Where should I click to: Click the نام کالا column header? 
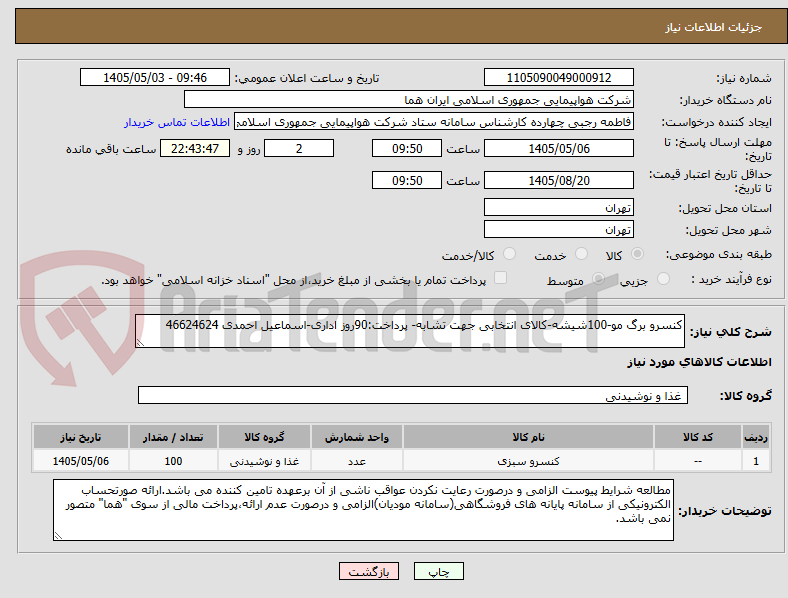tap(528, 437)
